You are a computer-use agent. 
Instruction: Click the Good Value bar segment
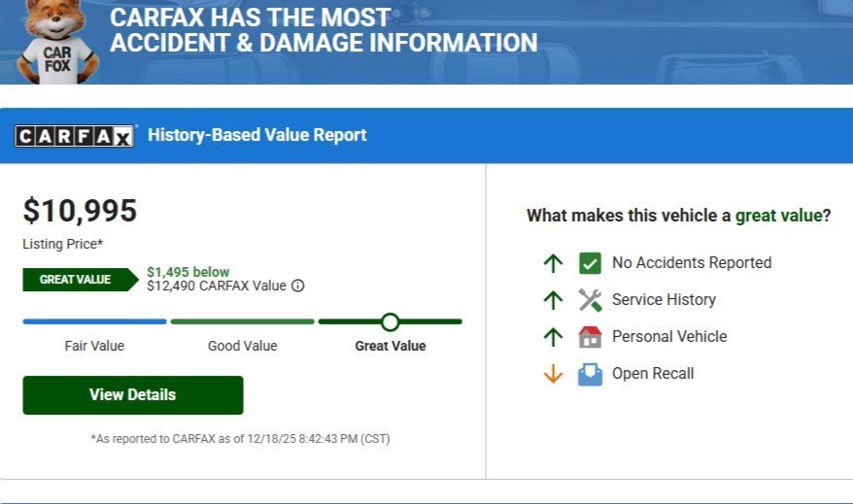(x=242, y=321)
